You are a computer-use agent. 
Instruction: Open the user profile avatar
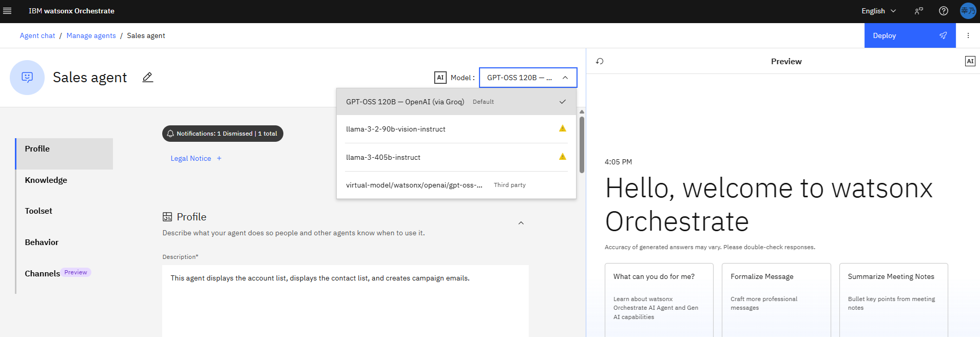point(968,11)
